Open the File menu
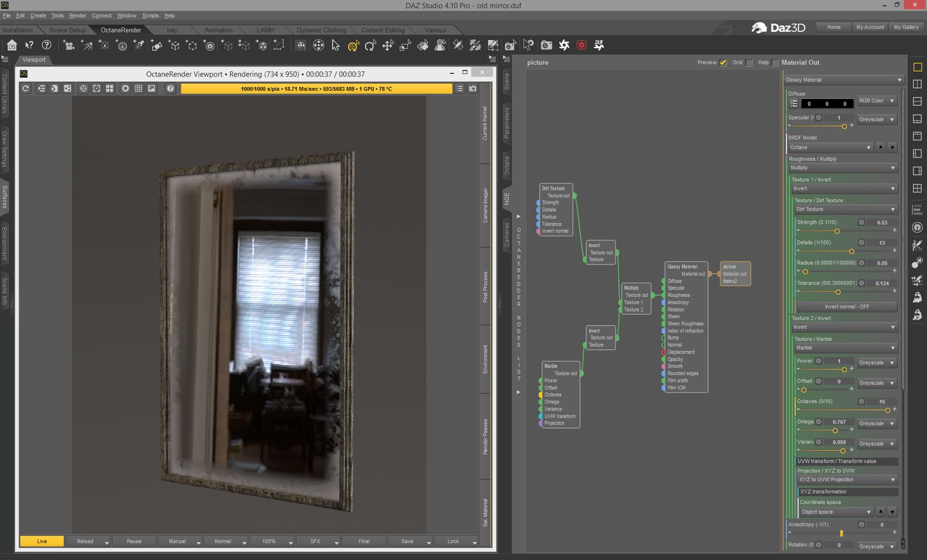927x560 pixels. click(7, 16)
